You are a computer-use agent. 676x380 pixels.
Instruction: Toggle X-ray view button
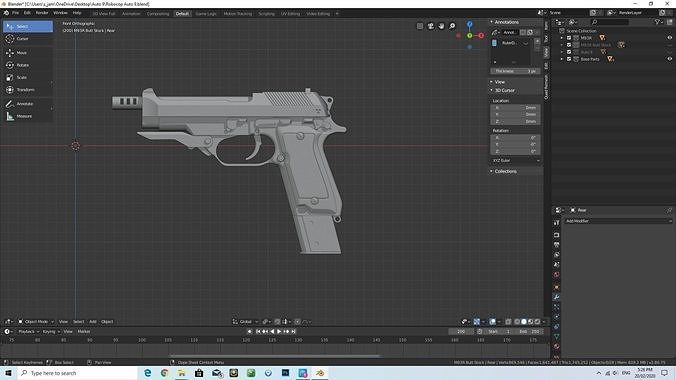508,322
